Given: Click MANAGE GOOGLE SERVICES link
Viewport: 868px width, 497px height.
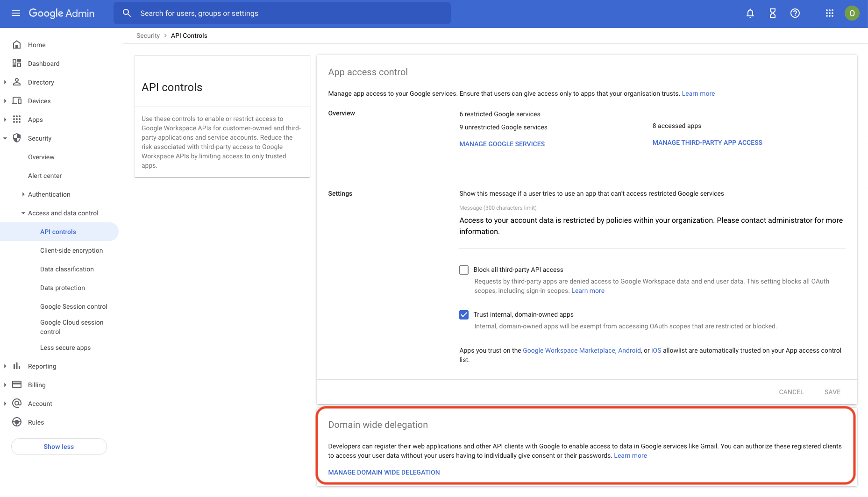Looking at the screenshot, I should tap(502, 144).
